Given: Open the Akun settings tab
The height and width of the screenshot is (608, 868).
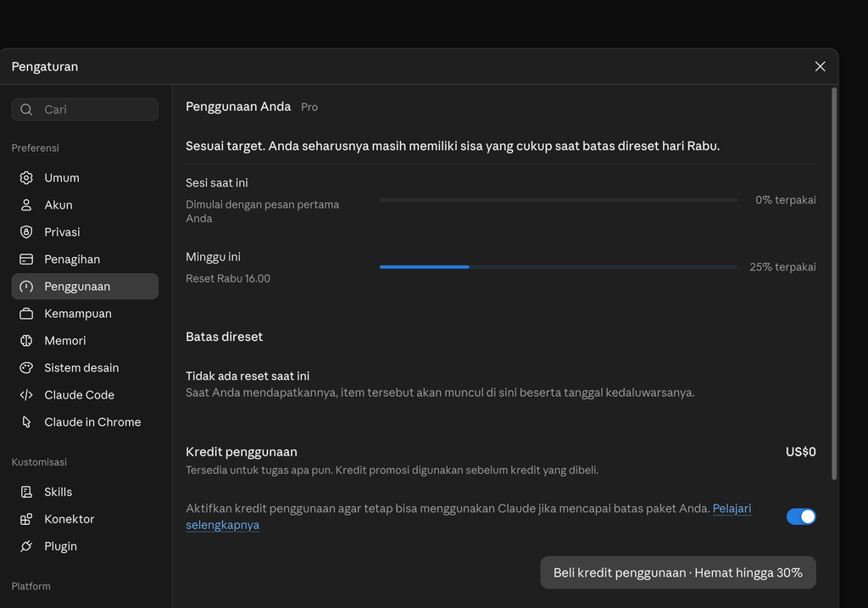Looking at the screenshot, I should pos(85,205).
